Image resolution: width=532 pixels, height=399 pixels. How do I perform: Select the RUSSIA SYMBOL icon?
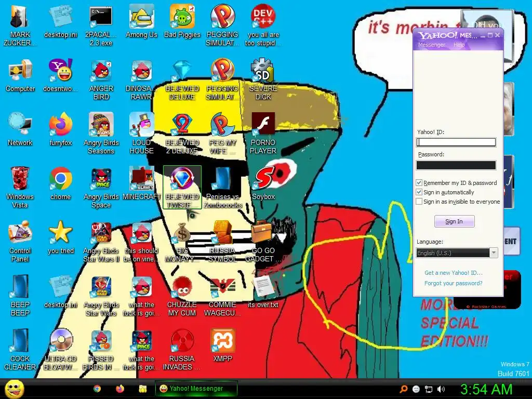(x=222, y=241)
